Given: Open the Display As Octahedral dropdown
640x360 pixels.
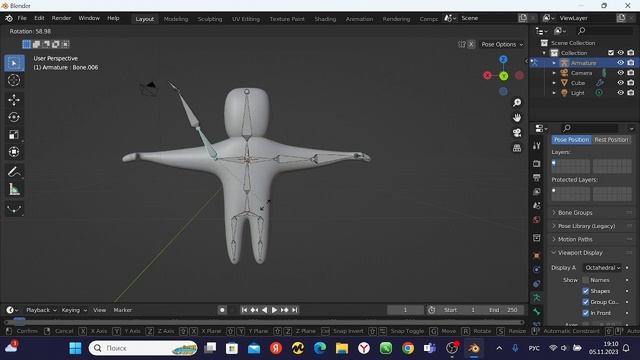Looking at the screenshot, I should (602, 268).
